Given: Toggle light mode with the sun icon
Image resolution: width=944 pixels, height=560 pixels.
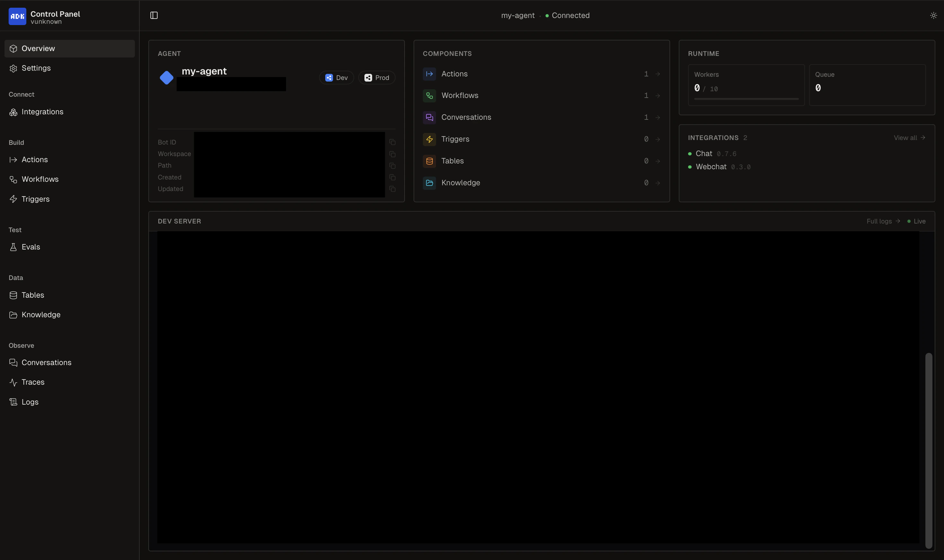Looking at the screenshot, I should [x=934, y=15].
